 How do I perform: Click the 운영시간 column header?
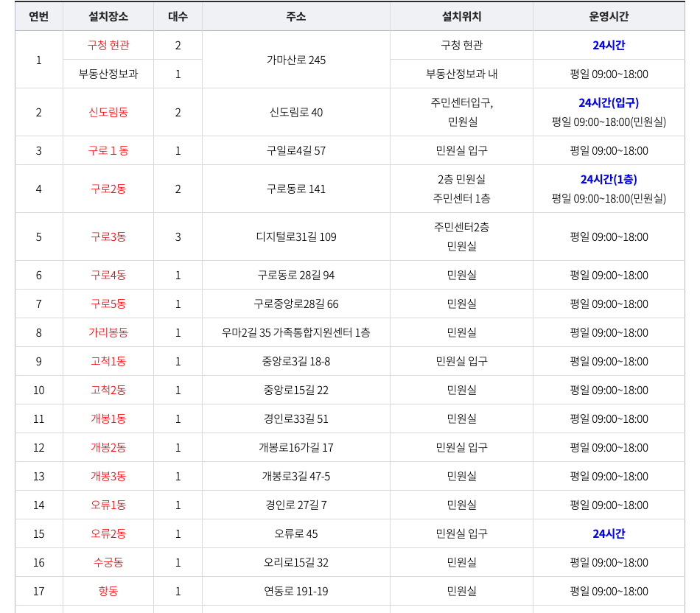pos(609,16)
